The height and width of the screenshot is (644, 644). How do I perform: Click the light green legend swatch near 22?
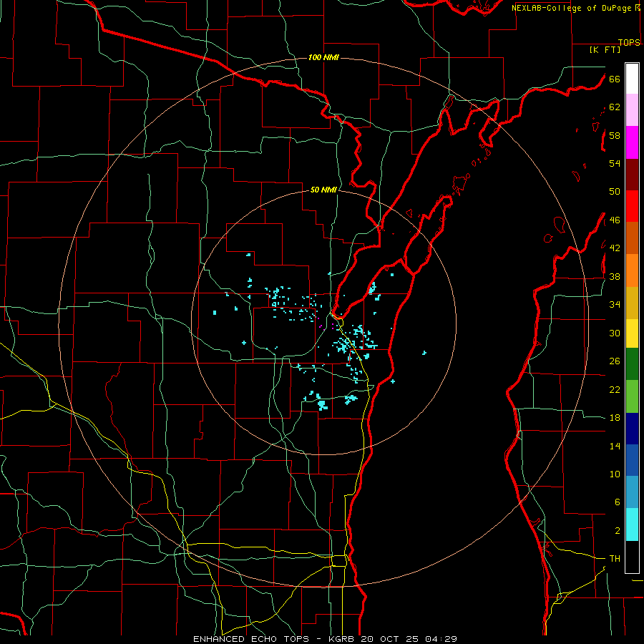(632, 396)
